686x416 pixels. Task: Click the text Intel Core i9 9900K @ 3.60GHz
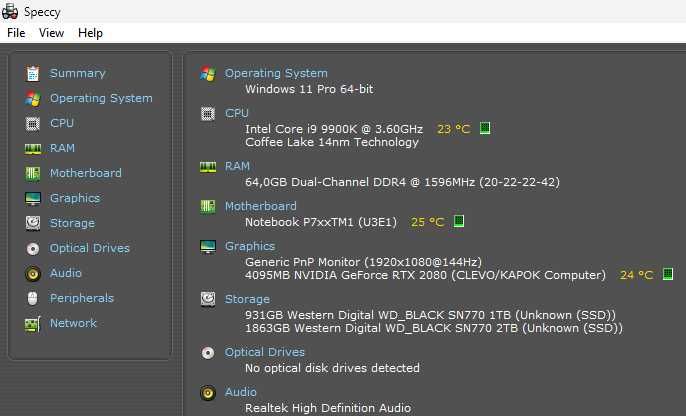point(334,129)
